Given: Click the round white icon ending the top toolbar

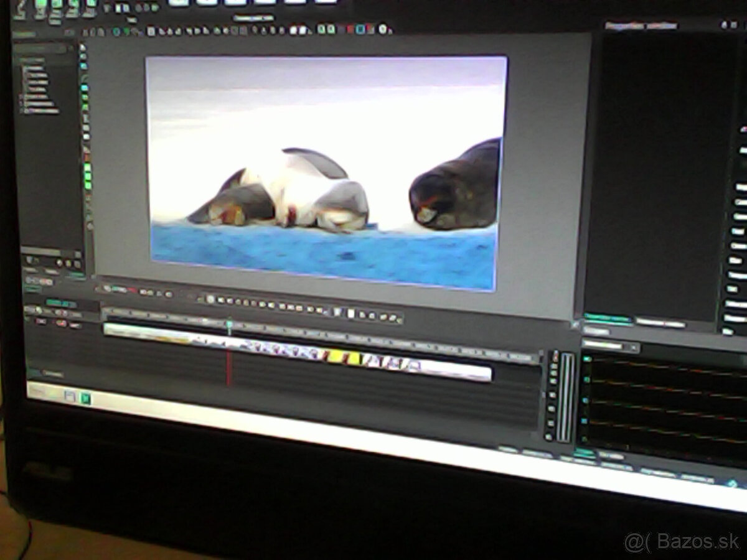Looking at the screenshot, I should tap(384, 29).
